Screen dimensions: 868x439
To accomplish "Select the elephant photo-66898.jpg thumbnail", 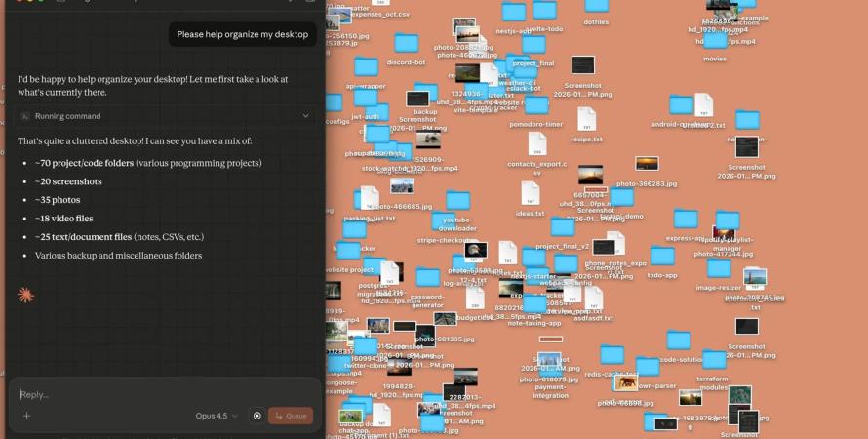I will point(626,382).
